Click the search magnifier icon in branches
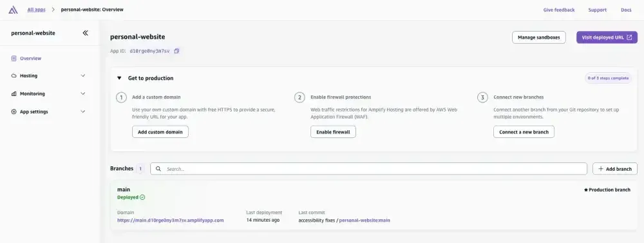 click(x=158, y=169)
